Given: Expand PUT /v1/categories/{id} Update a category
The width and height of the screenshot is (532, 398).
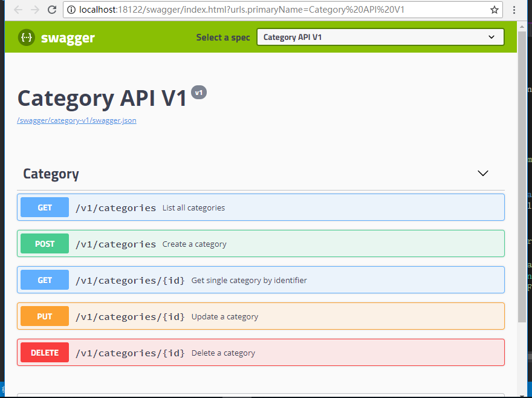Looking at the screenshot, I should pos(261,316).
